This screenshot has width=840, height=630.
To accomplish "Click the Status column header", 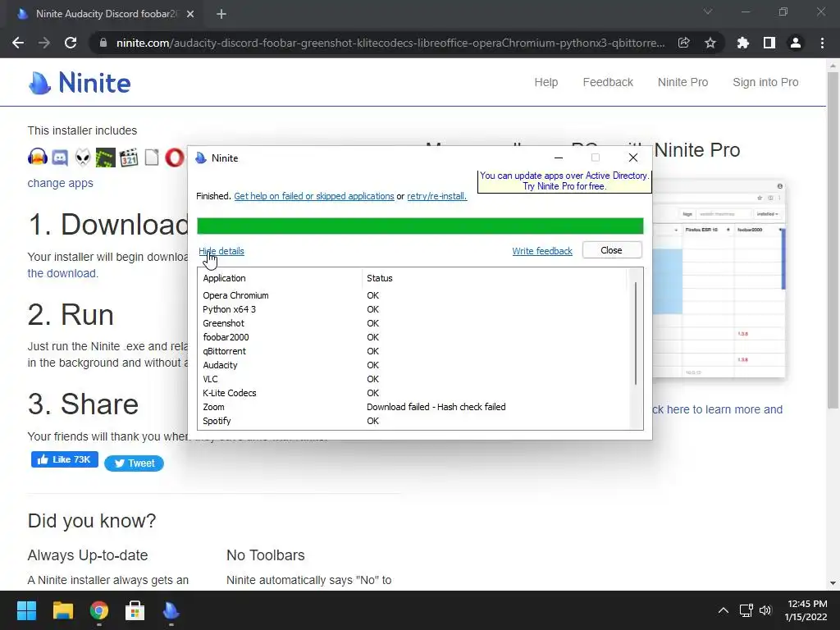I will (494, 278).
